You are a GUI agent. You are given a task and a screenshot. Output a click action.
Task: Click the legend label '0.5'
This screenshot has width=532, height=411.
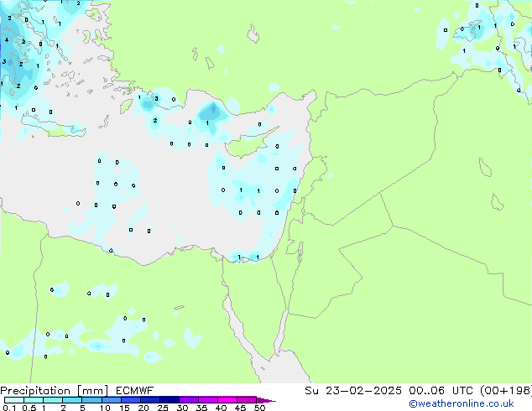click(29, 408)
